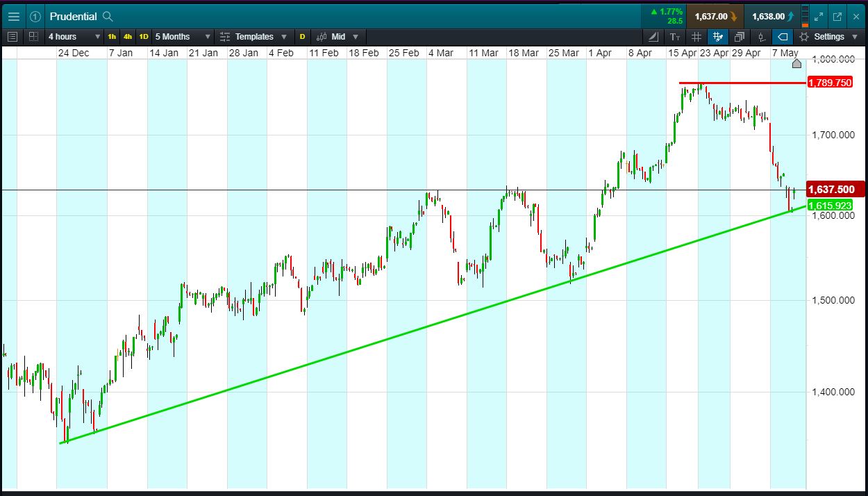Click the Prudential instrument name
The image size is (868, 496).
pos(73,16)
